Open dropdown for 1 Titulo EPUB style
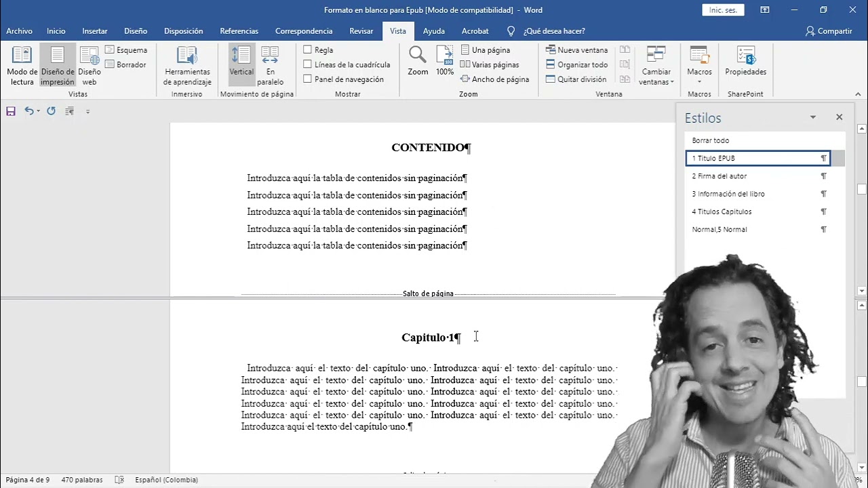Viewport: 868px width, 488px height. pyautogui.click(x=838, y=159)
